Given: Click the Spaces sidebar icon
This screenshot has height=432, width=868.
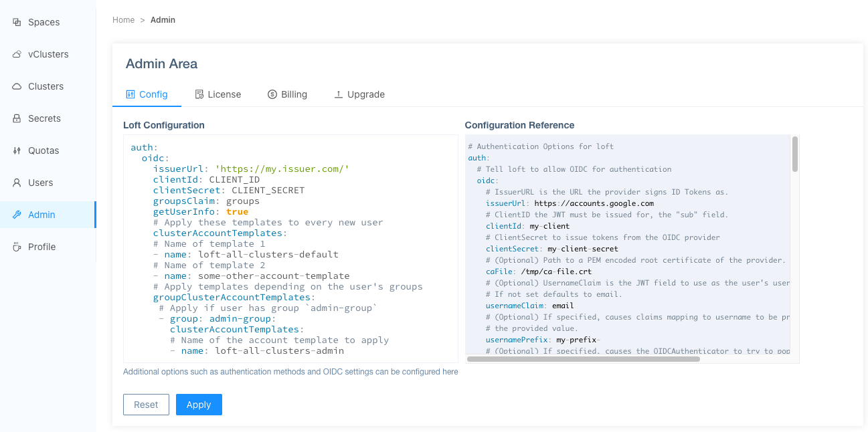Looking at the screenshot, I should pos(17,22).
